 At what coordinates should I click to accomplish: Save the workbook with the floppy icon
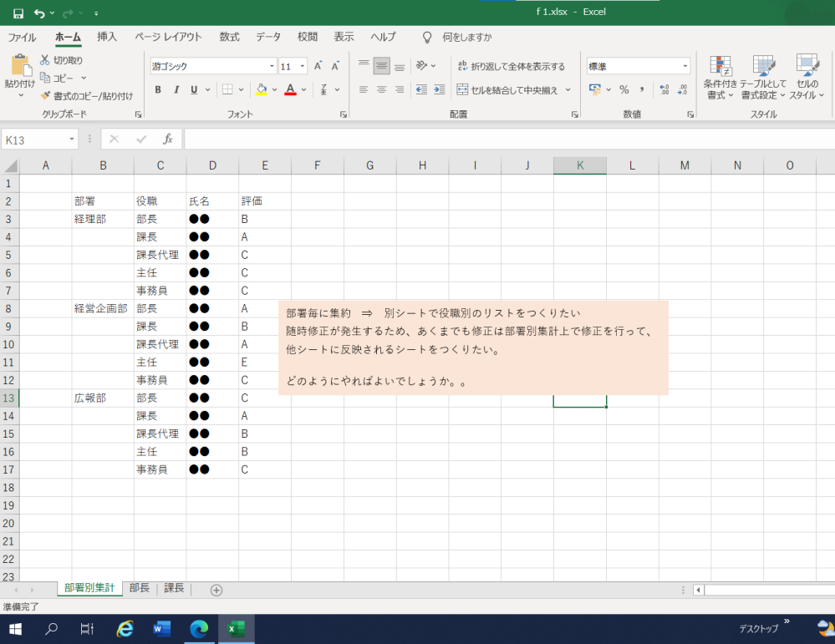pos(18,13)
